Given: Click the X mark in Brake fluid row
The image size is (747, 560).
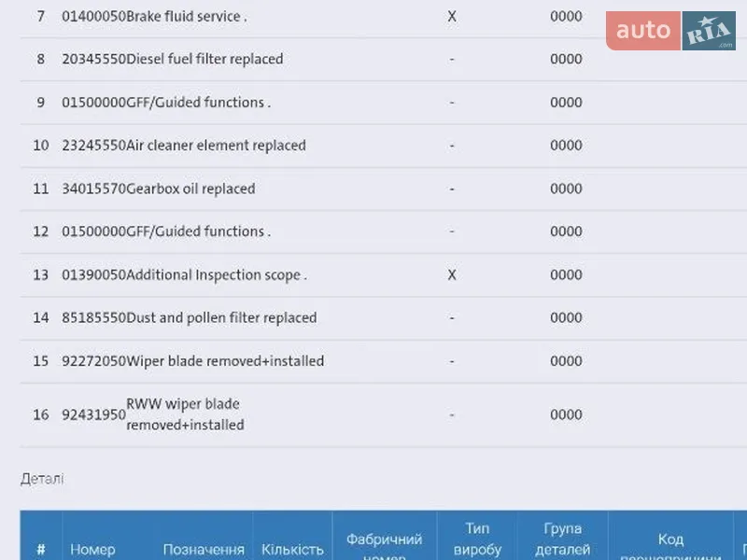Looking at the screenshot, I should pyautogui.click(x=452, y=17).
